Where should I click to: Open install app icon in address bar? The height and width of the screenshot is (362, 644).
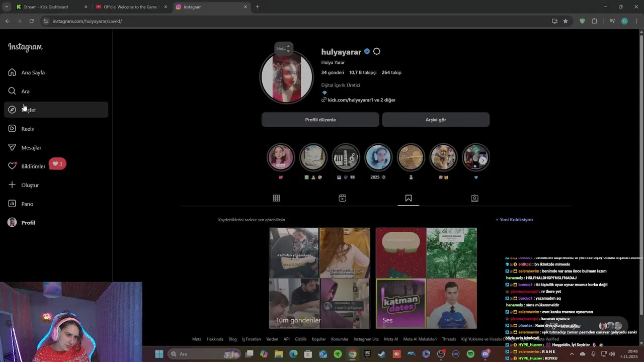pos(554,21)
